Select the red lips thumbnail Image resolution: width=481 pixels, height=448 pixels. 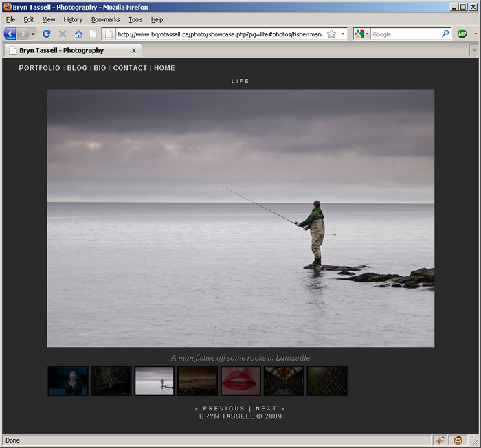(x=240, y=381)
